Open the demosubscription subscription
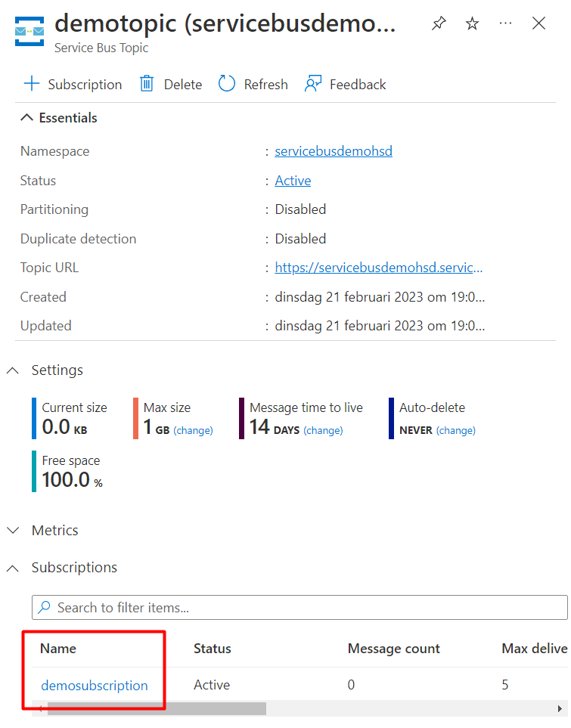 coord(95,685)
